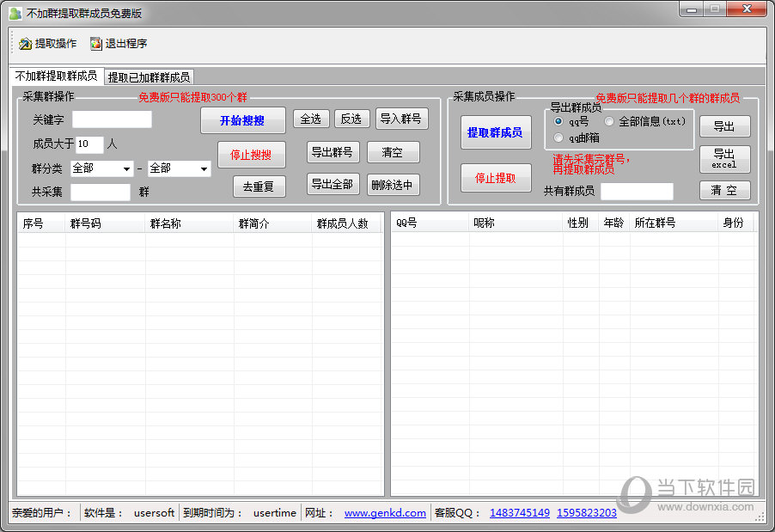Switch to 提取已加群群成员 tab
775x532 pixels.
pos(149,77)
